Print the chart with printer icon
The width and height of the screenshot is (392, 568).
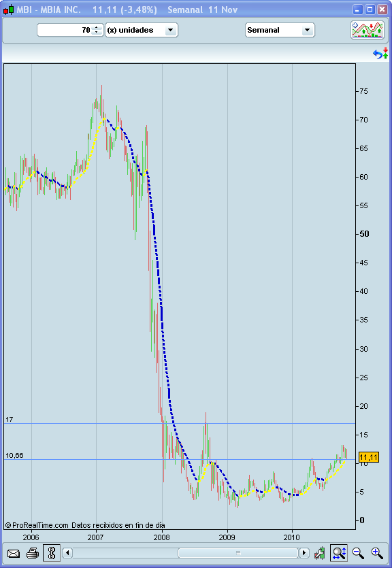pyautogui.click(x=33, y=553)
